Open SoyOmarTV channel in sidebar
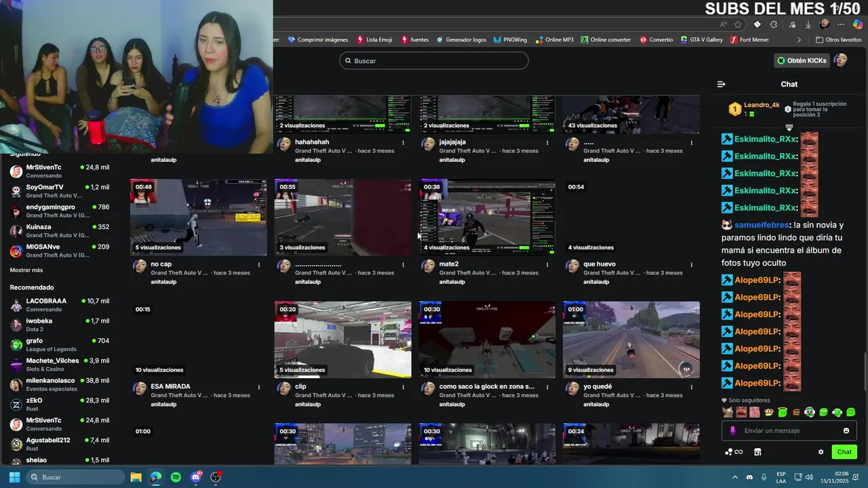This screenshot has height=488, width=868. pyautogui.click(x=60, y=191)
